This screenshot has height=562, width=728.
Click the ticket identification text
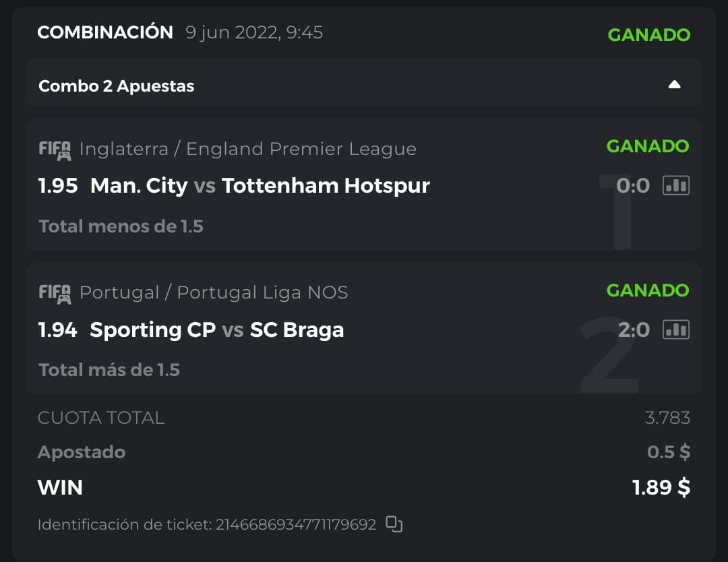click(206, 524)
